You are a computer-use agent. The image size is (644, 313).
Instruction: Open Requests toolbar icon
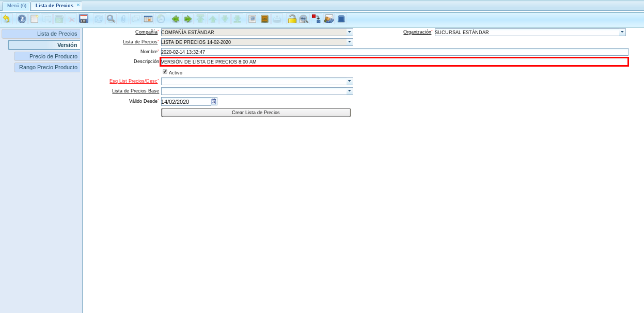click(x=328, y=19)
